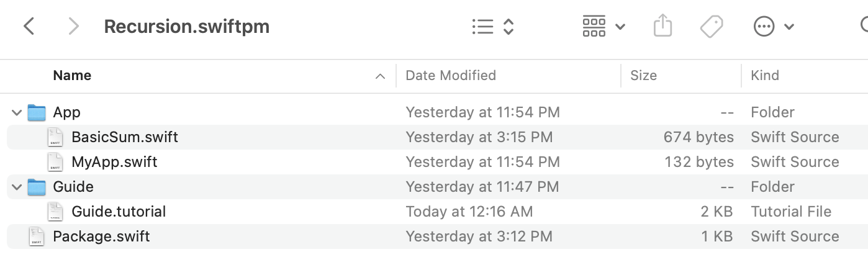The image size is (868, 270).
Task: Click the Guide folder icon
Action: pos(37,187)
